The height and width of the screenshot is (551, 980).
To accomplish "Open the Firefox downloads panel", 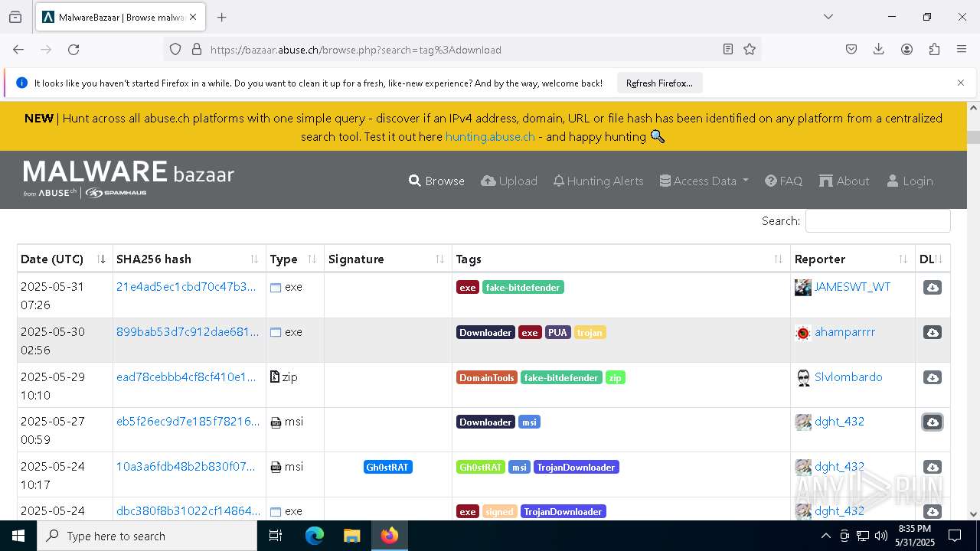I will coord(879,50).
